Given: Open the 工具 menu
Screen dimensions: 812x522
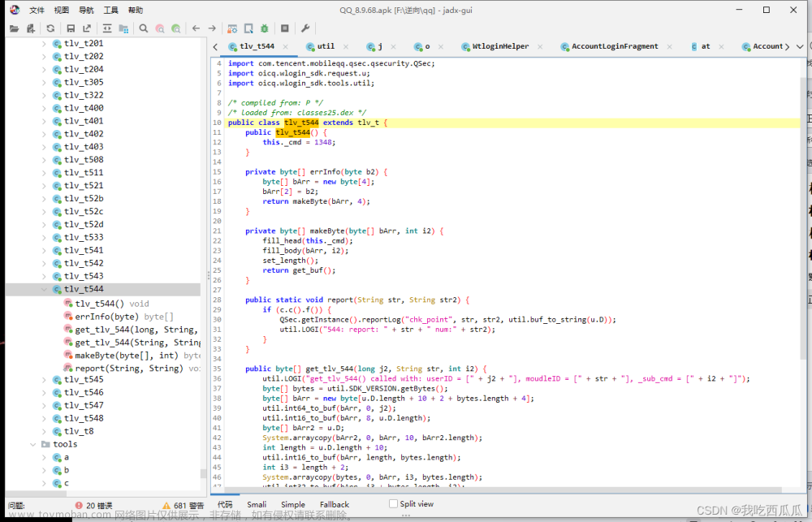Looking at the screenshot, I should 110,11.
